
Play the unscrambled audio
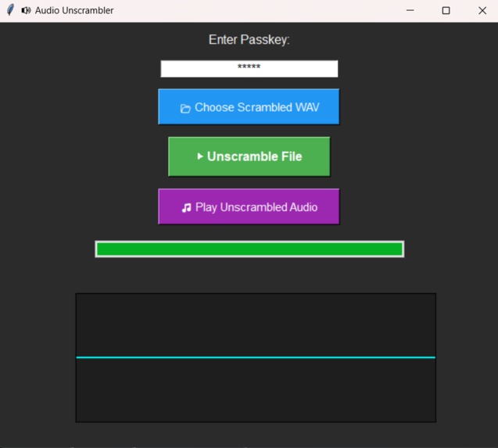tap(249, 207)
